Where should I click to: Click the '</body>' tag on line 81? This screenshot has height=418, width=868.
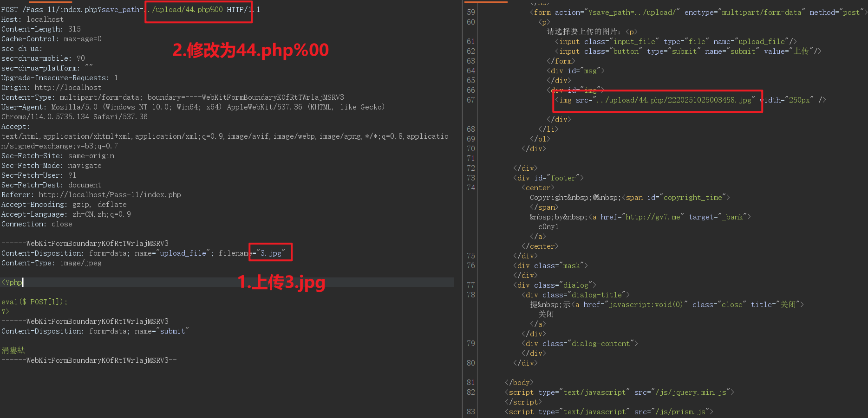[519, 382]
